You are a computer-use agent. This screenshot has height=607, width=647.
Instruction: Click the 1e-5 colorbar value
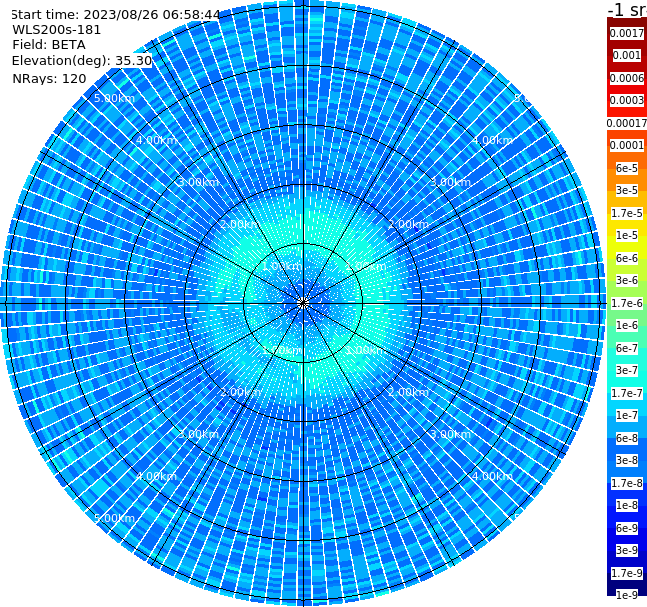click(627, 235)
